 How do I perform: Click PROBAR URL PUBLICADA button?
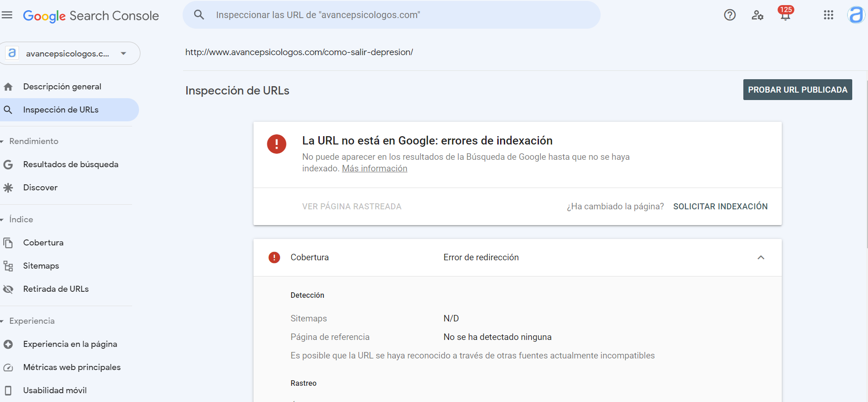click(798, 90)
